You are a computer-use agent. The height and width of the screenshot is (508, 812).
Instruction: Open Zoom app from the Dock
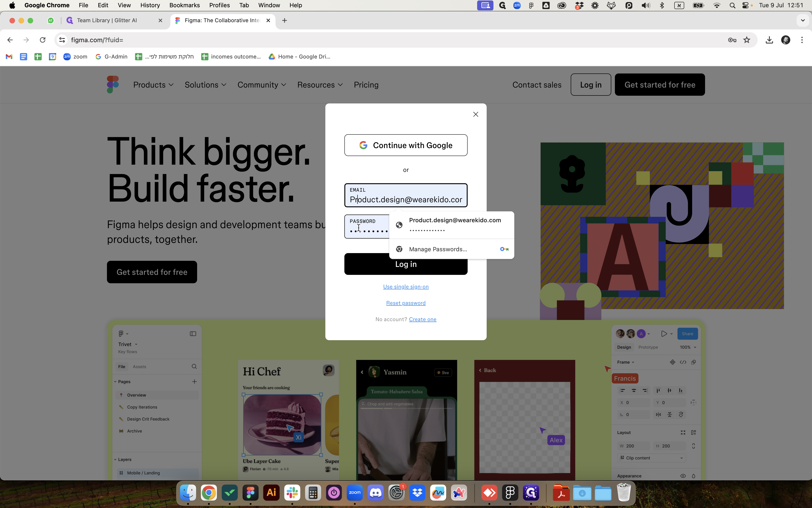pyautogui.click(x=355, y=493)
